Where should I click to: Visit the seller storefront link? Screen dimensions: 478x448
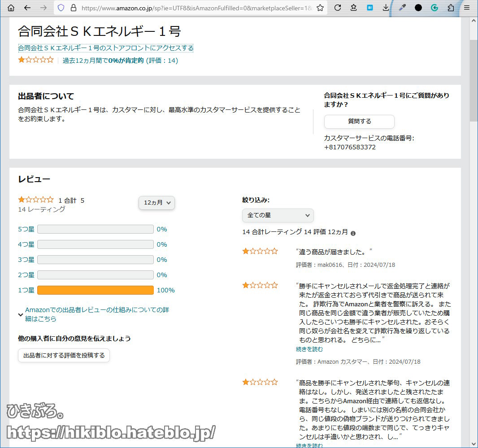coord(105,48)
